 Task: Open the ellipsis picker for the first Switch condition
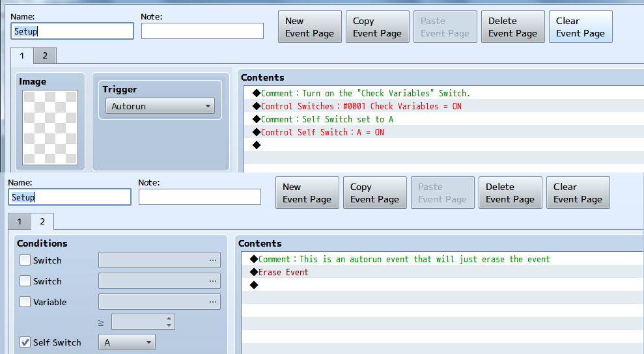(x=212, y=260)
